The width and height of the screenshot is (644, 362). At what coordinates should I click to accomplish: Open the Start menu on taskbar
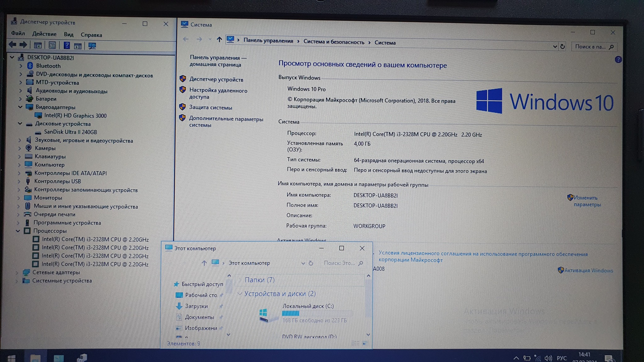(11, 358)
